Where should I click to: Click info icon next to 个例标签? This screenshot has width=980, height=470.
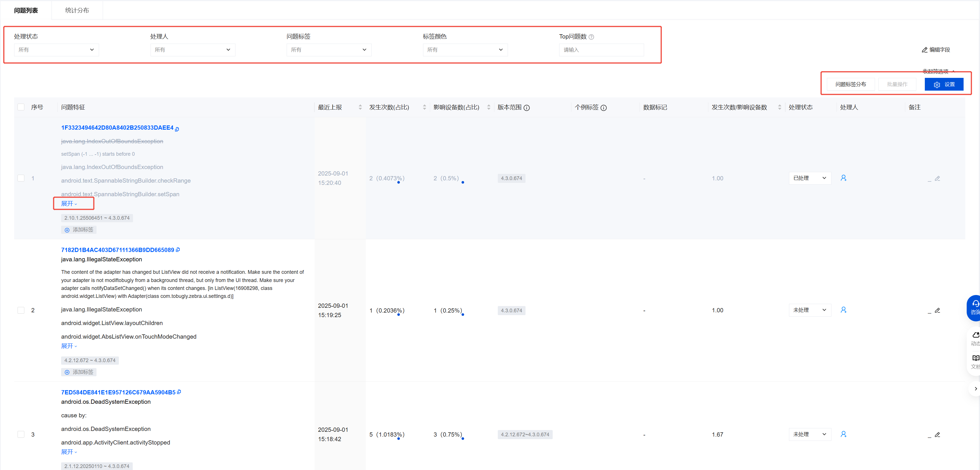click(x=603, y=108)
